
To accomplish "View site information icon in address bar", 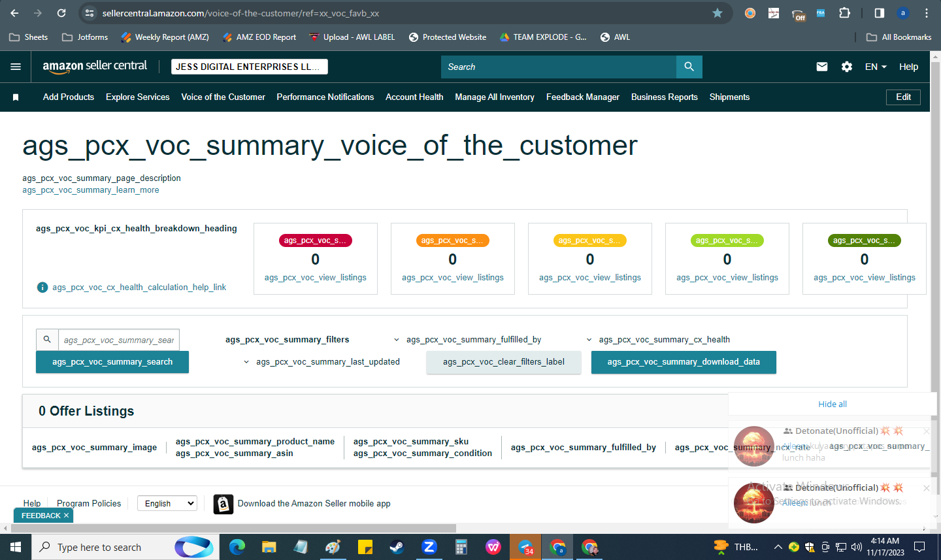I will coord(90,13).
